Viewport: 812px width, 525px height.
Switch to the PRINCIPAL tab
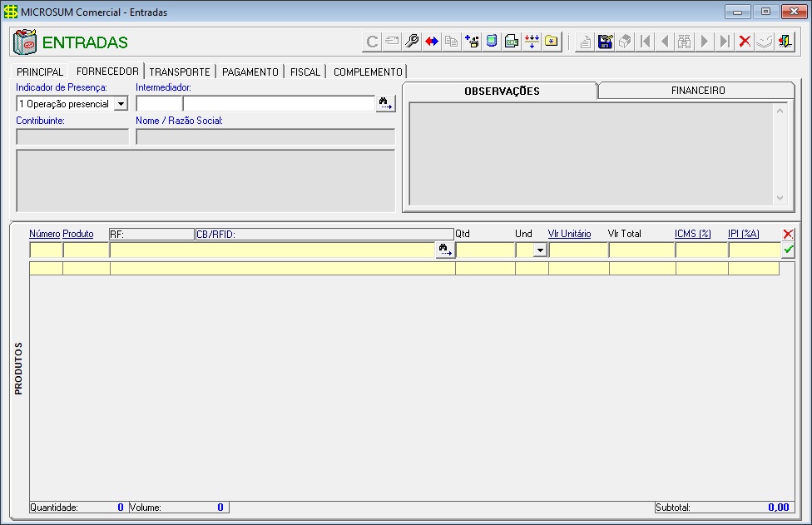(x=40, y=72)
